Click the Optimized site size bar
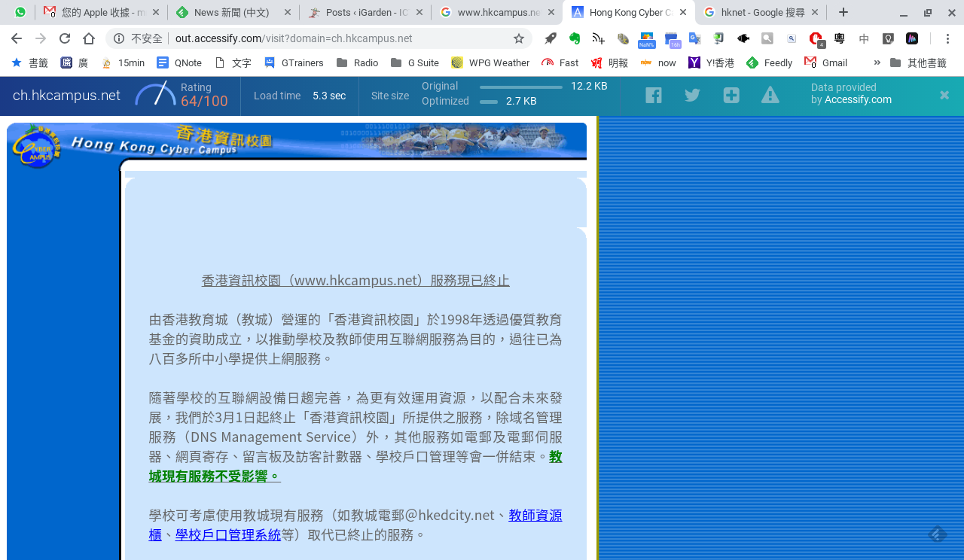The height and width of the screenshot is (560, 964). click(x=489, y=102)
